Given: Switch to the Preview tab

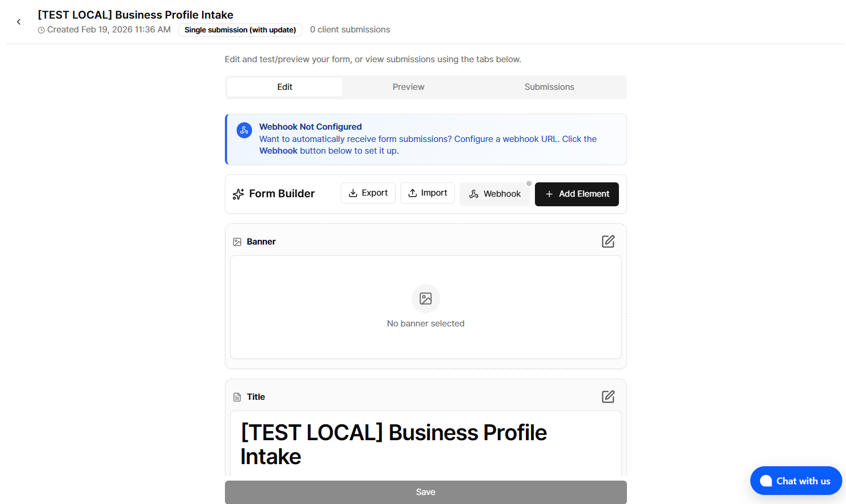Looking at the screenshot, I should (408, 87).
